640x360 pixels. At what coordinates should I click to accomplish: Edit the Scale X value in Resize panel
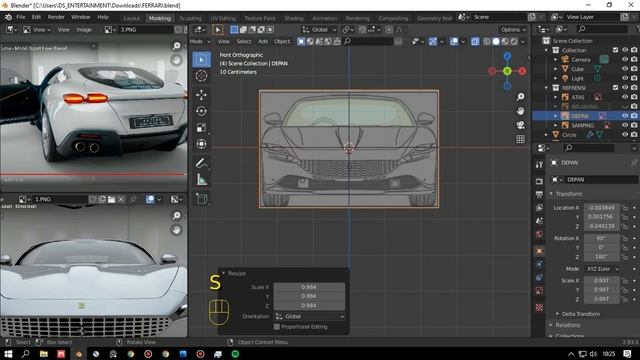point(309,287)
